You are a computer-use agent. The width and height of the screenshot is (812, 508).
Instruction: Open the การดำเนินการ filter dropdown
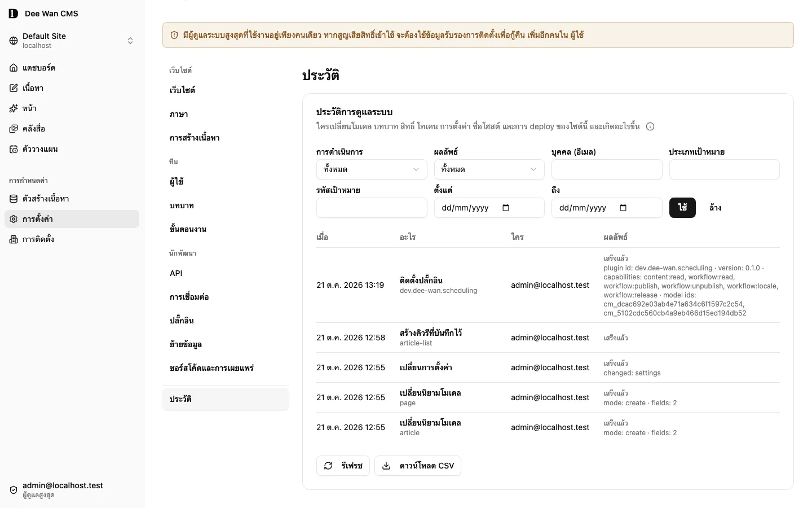(x=372, y=169)
